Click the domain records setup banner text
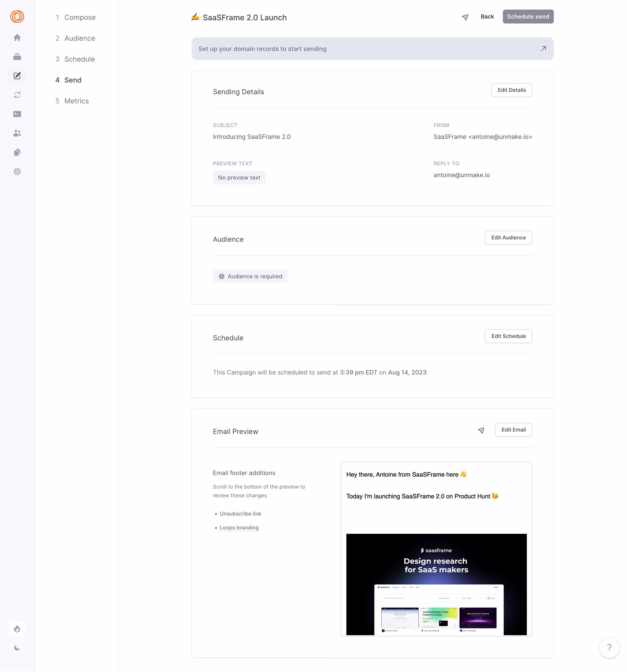This screenshot has width=627, height=672. point(262,49)
